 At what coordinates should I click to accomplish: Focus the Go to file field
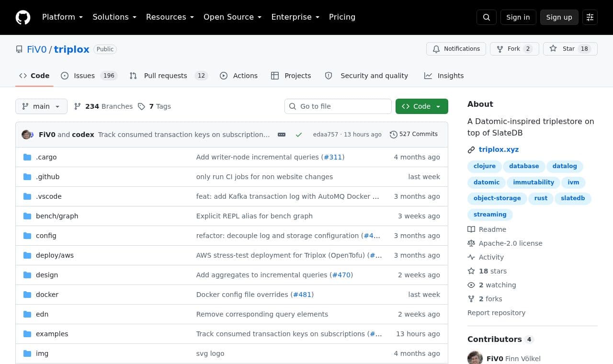[338, 106]
